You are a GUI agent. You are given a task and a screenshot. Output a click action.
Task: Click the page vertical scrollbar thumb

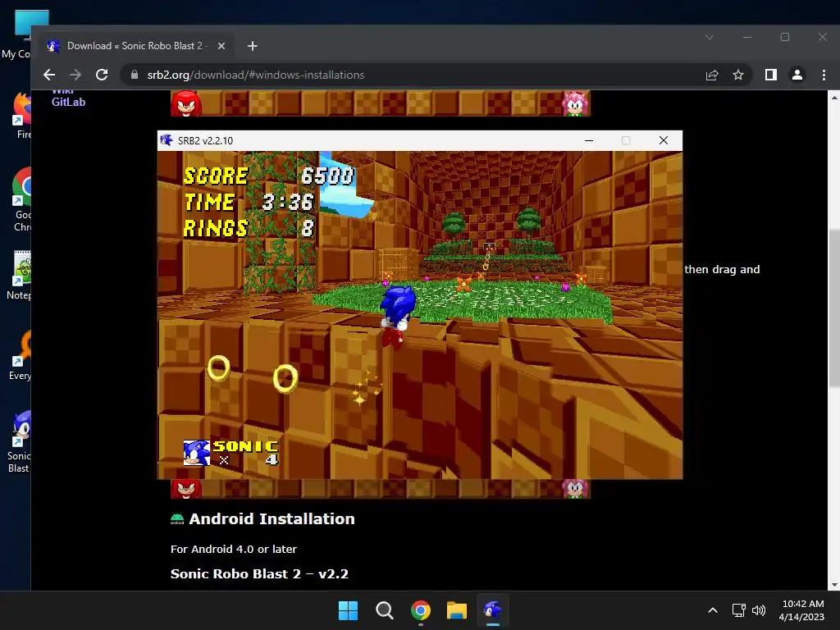834,308
